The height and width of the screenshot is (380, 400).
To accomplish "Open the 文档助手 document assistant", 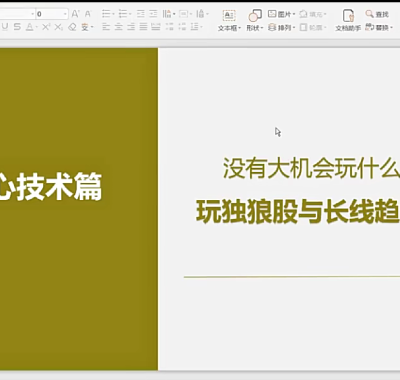I will coord(348,21).
